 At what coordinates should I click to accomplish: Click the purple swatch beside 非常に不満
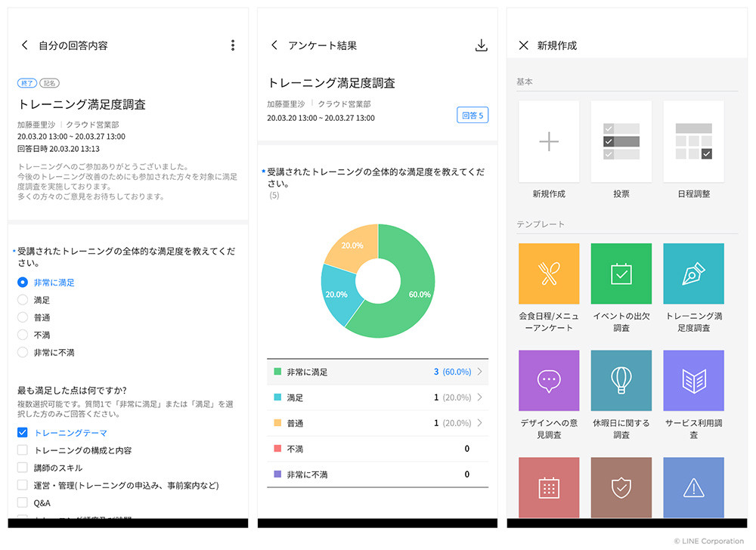[277, 474]
